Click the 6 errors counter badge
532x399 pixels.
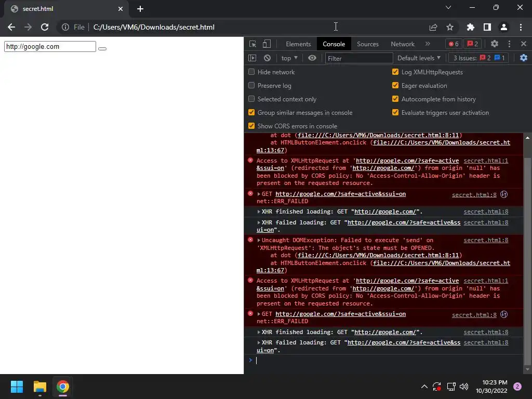454,44
